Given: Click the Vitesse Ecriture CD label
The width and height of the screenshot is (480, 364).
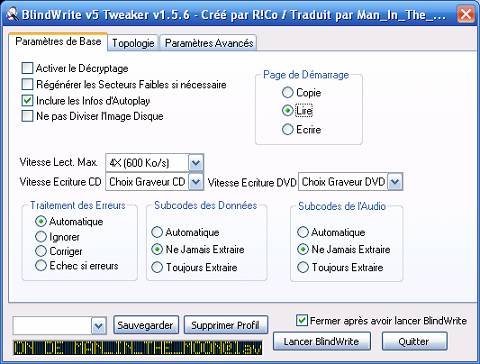Looking at the screenshot, I should [x=60, y=182].
